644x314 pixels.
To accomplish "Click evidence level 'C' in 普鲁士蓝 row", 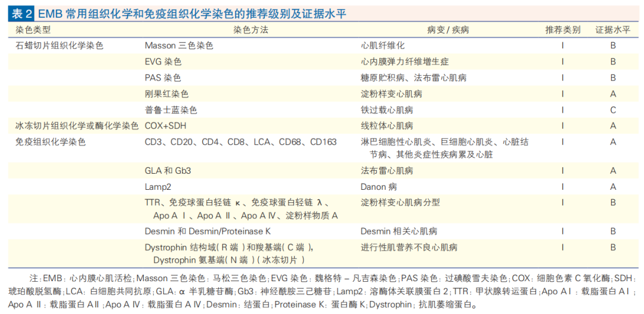I will coord(613,110).
